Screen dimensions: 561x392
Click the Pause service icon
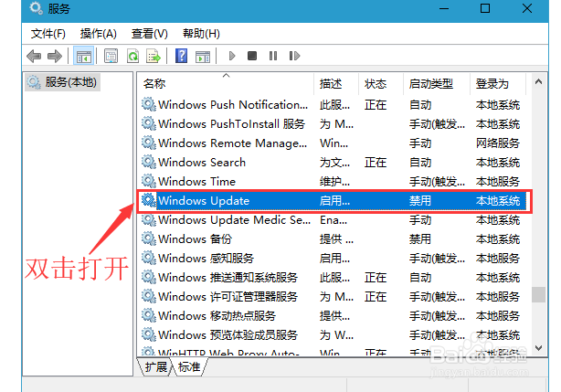pos(273,56)
